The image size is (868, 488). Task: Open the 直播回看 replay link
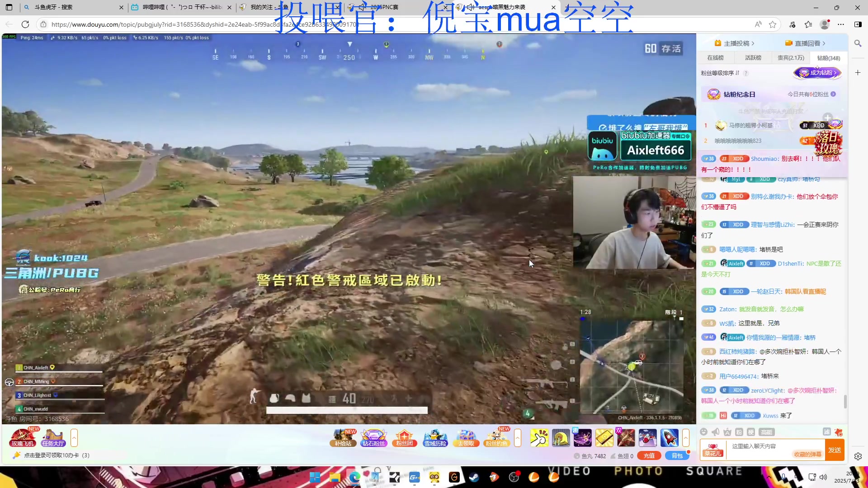click(x=806, y=43)
